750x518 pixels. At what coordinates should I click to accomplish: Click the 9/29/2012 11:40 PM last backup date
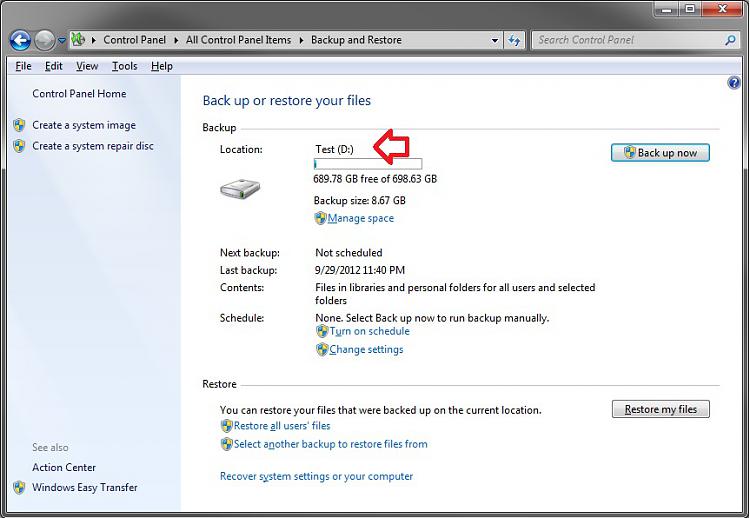[x=360, y=270]
